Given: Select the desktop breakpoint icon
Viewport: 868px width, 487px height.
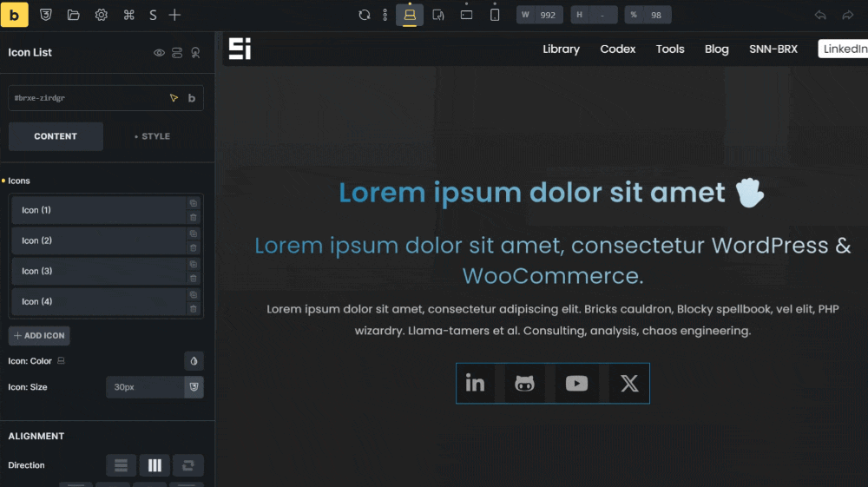Looking at the screenshot, I should pyautogui.click(x=410, y=15).
